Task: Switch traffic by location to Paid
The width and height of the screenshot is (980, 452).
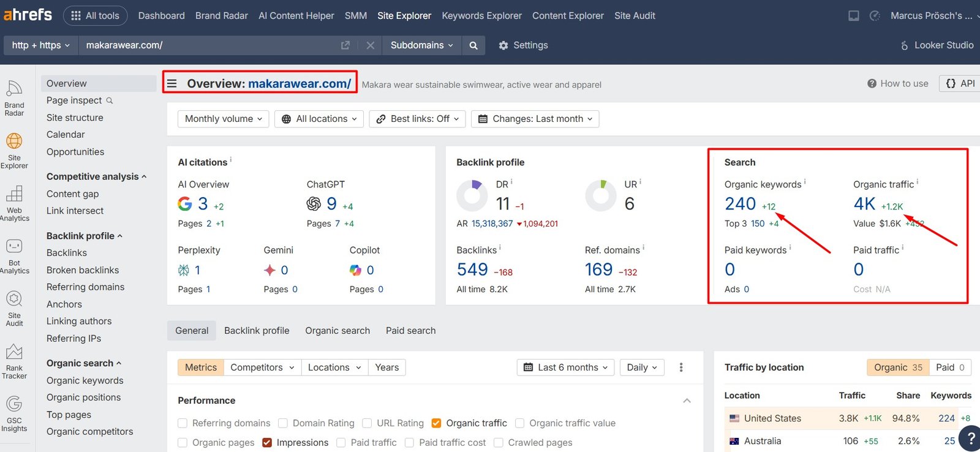Action: coord(950,367)
